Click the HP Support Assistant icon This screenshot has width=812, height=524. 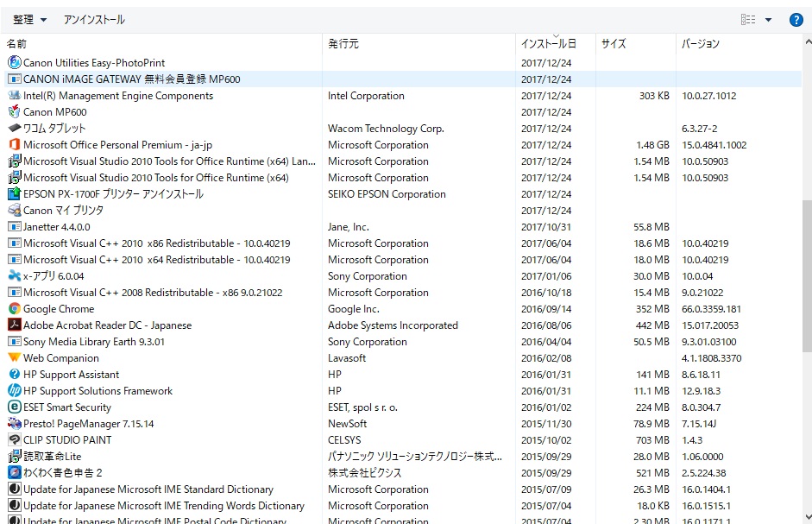point(15,375)
